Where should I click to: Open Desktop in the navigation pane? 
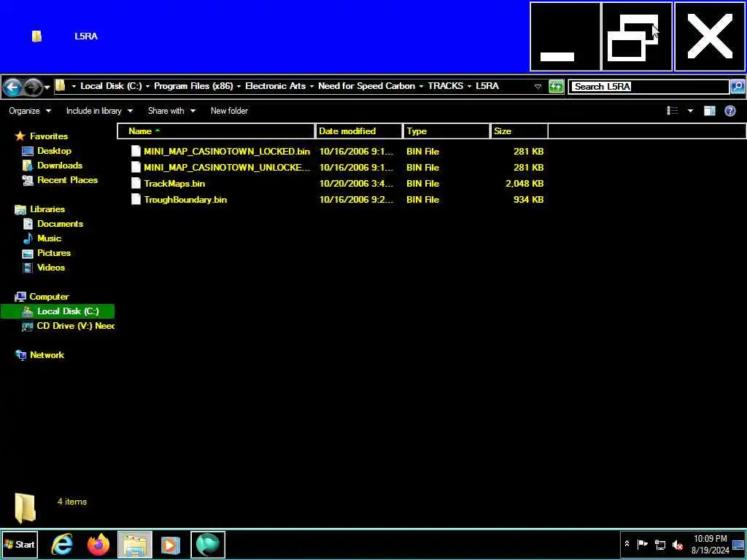click(54, 151)
